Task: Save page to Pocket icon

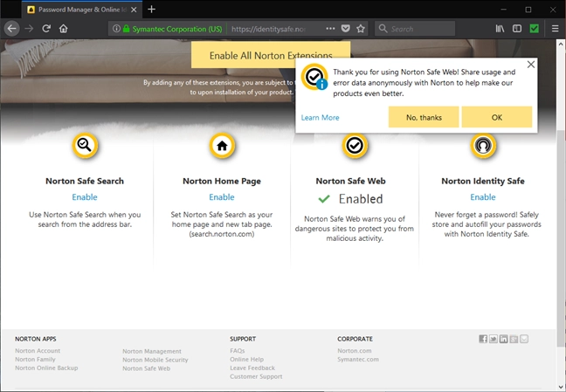Action: (345, 29)
